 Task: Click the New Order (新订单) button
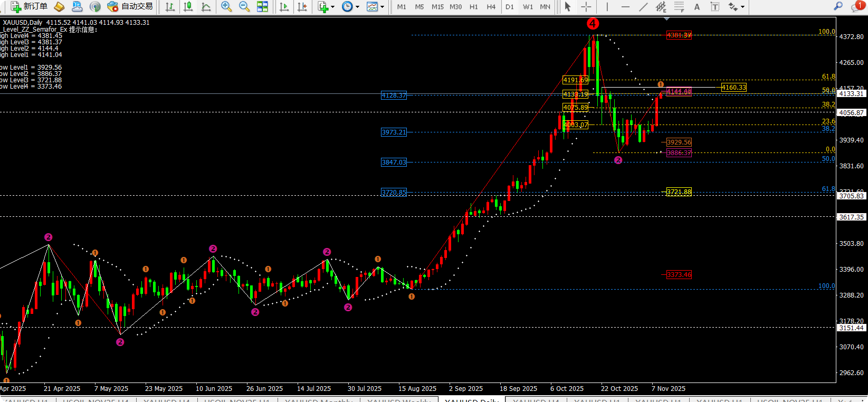pyautogui.click(x=29, y=6)
